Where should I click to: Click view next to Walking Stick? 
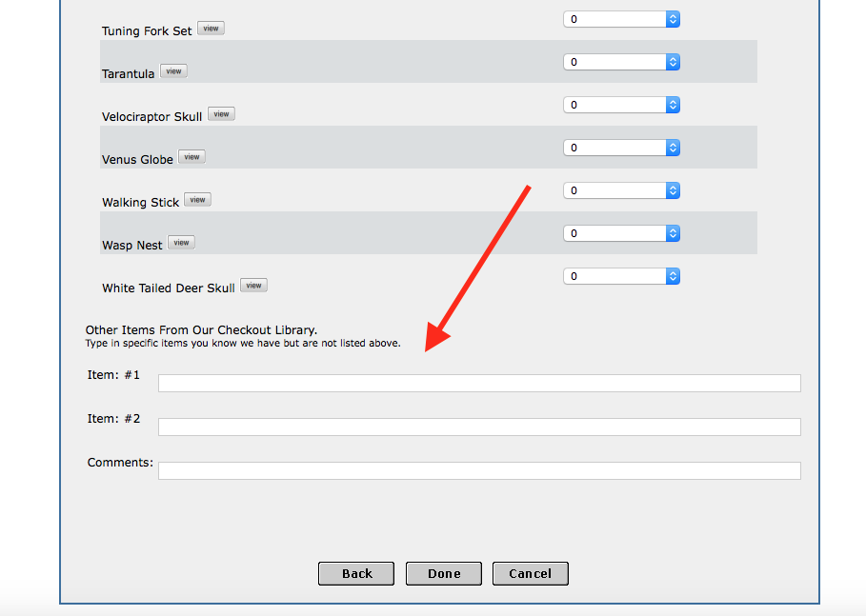point(197,200)
